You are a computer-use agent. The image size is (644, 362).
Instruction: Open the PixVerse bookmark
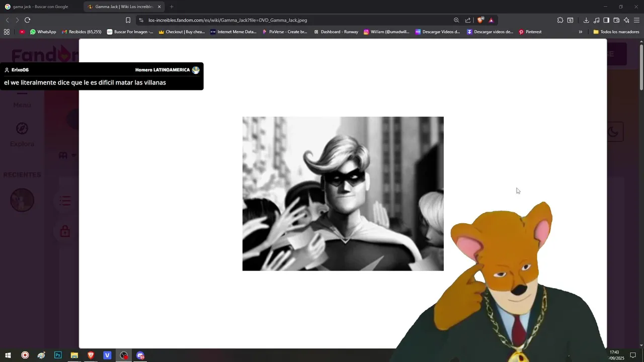285,32
